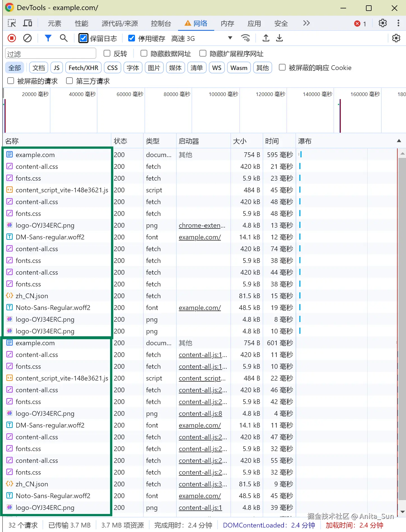Open chrome-exten... initiator link

tap(202, 225)
